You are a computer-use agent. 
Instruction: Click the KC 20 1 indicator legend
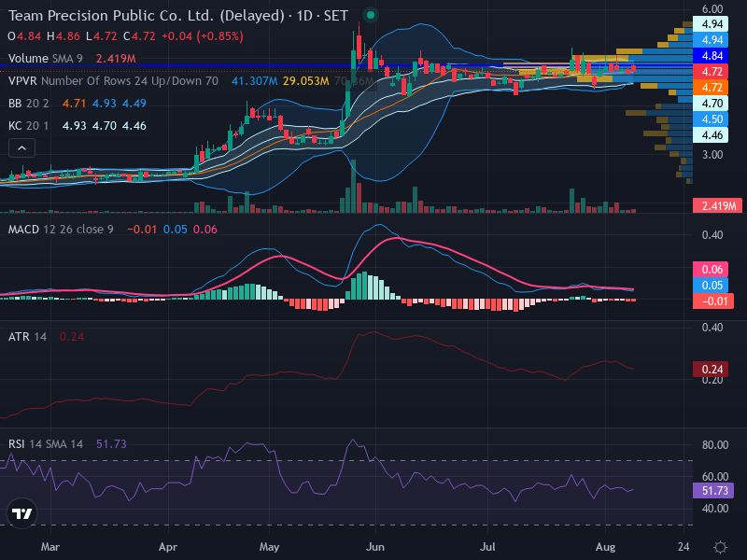(29, 126)
